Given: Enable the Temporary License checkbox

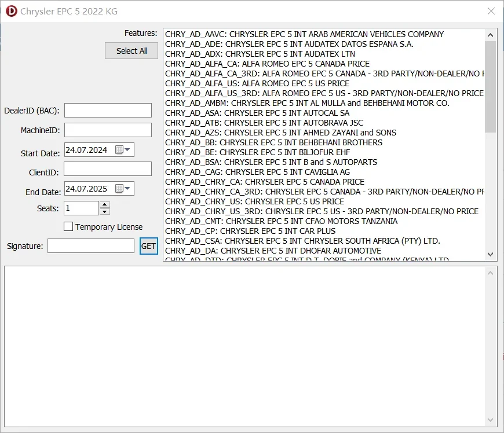Looking at the screenshot, I should point(68,226).
